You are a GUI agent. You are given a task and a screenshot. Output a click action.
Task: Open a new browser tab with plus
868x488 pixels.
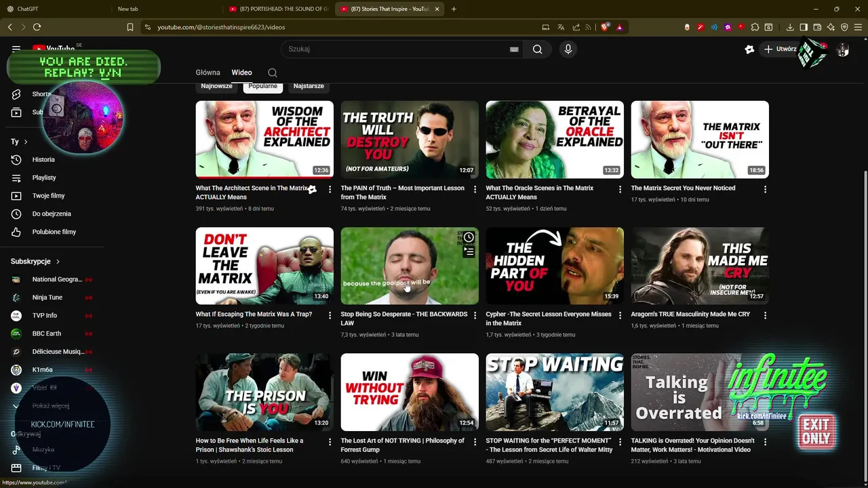(x=454, y=9)
